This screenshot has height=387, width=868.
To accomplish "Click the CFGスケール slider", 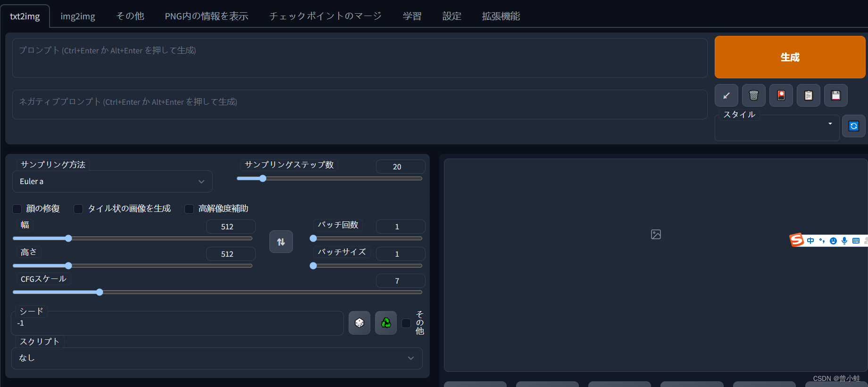I will [x=217, y=292].
